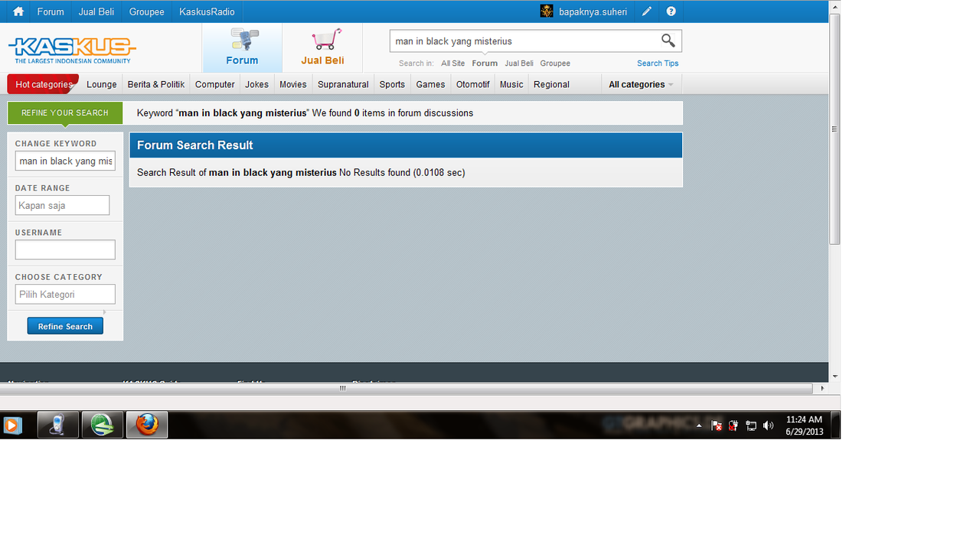The image size is (980, 551).
Task: Click the bapaknya.suheri username
Action: [593, 11]
